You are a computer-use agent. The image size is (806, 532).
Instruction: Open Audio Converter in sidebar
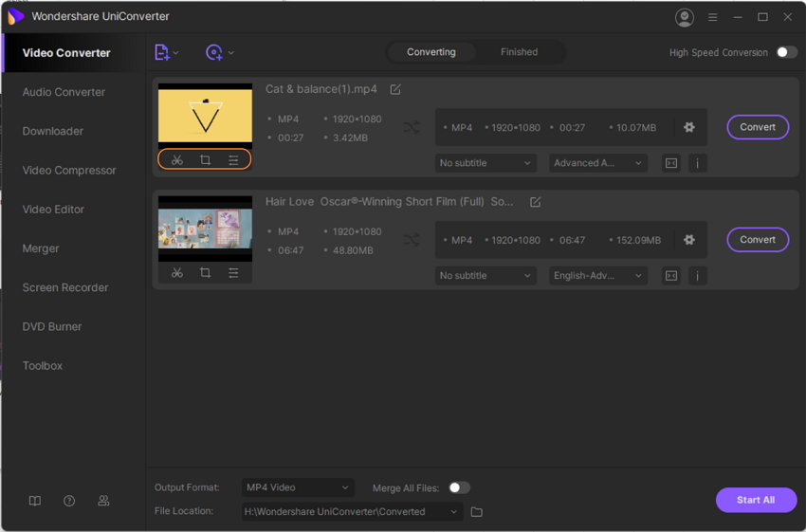click(x=64, y=92)
